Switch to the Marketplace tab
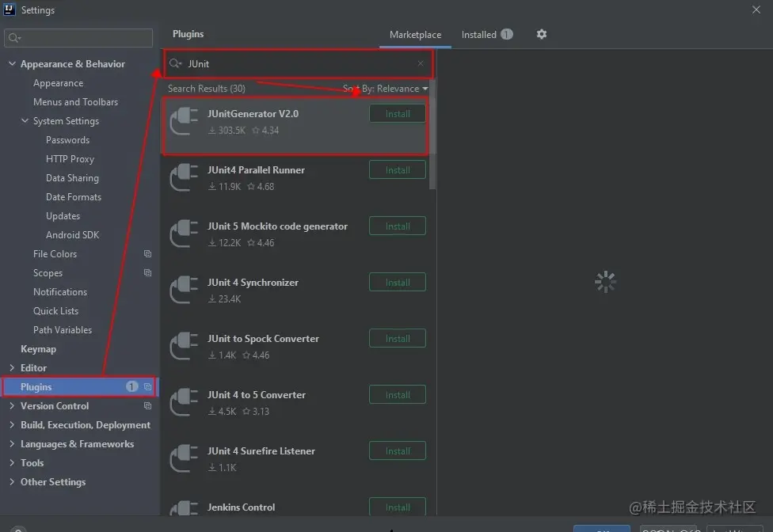 click(415, 35)
